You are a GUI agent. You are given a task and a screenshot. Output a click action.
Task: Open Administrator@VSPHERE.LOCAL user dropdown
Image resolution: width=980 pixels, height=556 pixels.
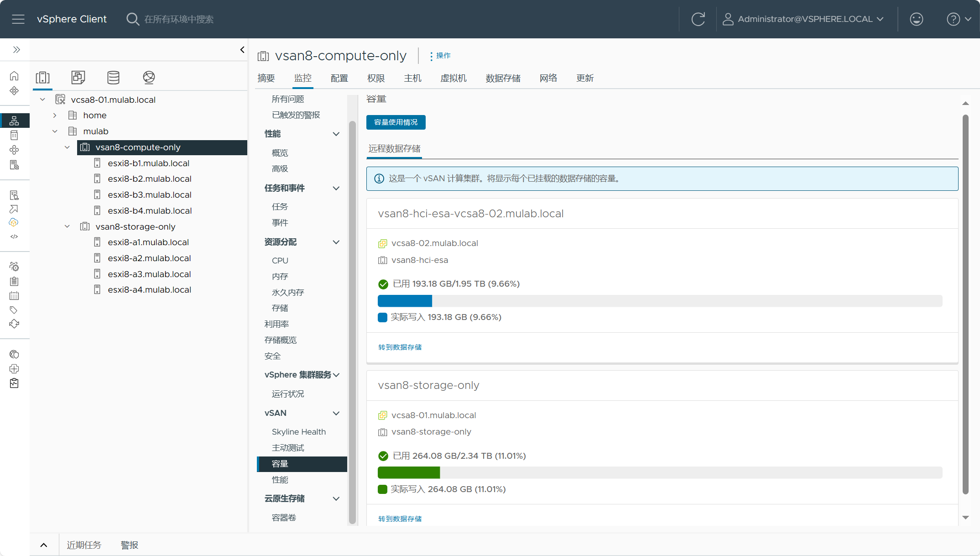[x=803, y=19]
